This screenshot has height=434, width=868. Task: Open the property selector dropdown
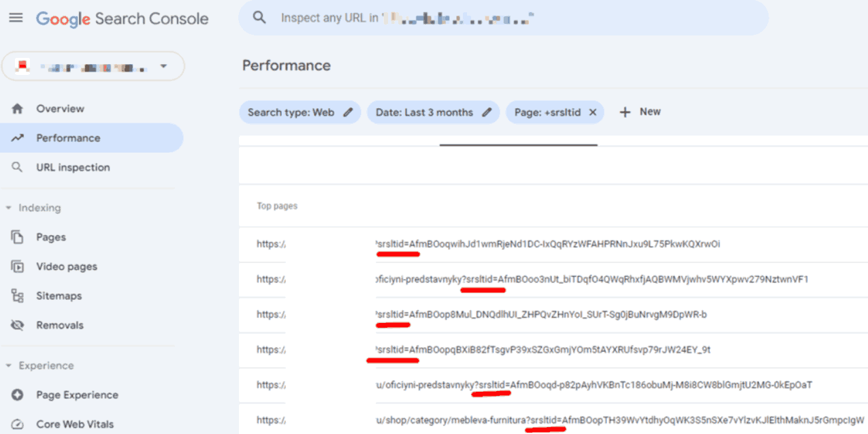pos(93,67)
